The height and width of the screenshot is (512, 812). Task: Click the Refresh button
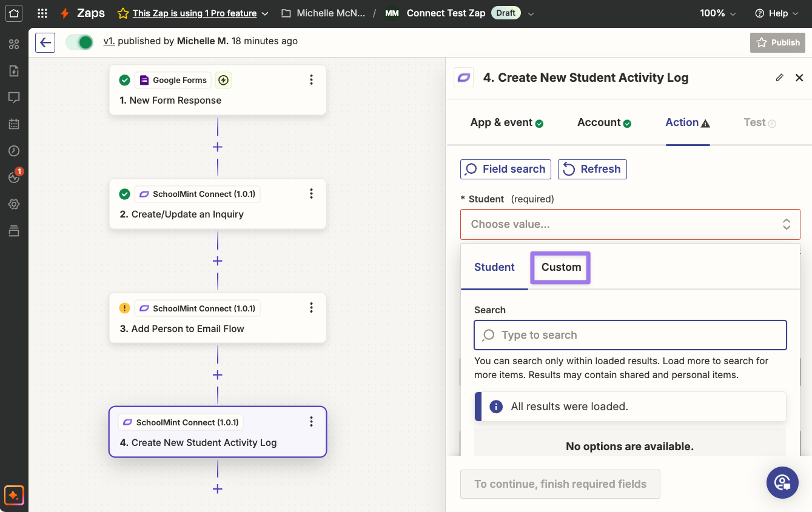pos(592,169)
